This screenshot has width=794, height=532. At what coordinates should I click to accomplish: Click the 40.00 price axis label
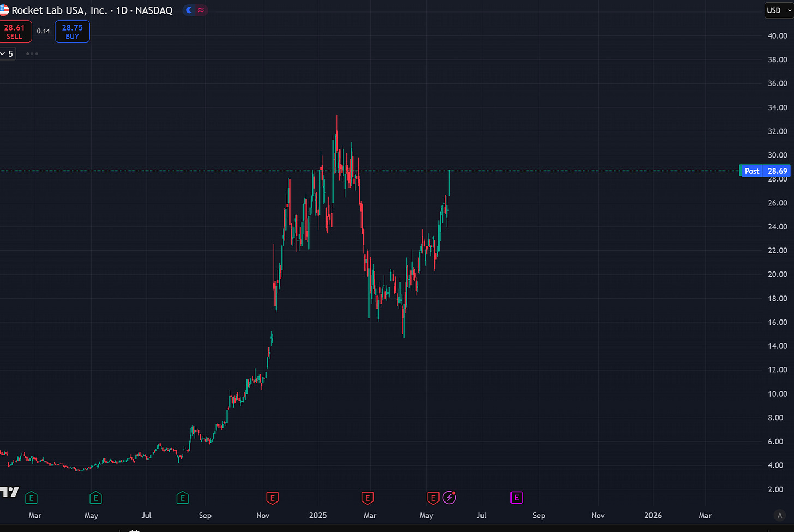tap(777, 35)
